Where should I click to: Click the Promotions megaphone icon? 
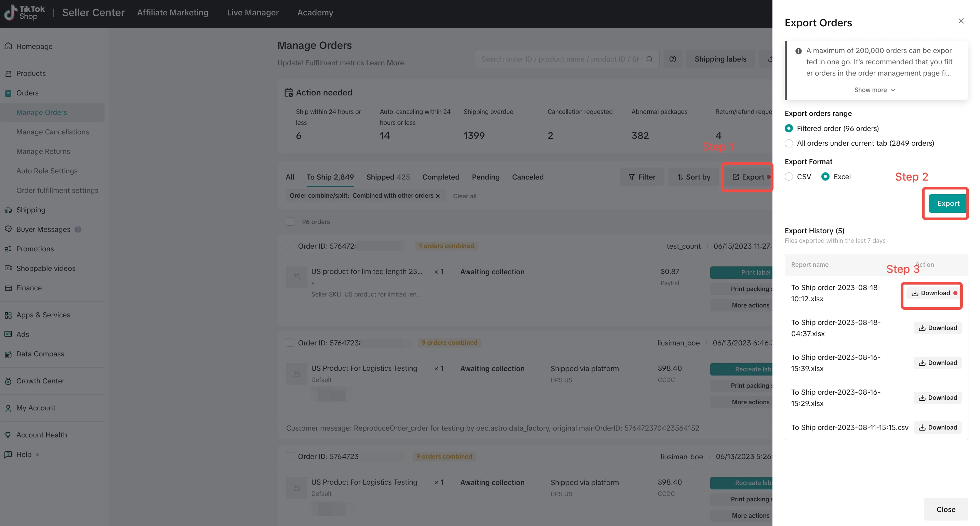(8, 249)
